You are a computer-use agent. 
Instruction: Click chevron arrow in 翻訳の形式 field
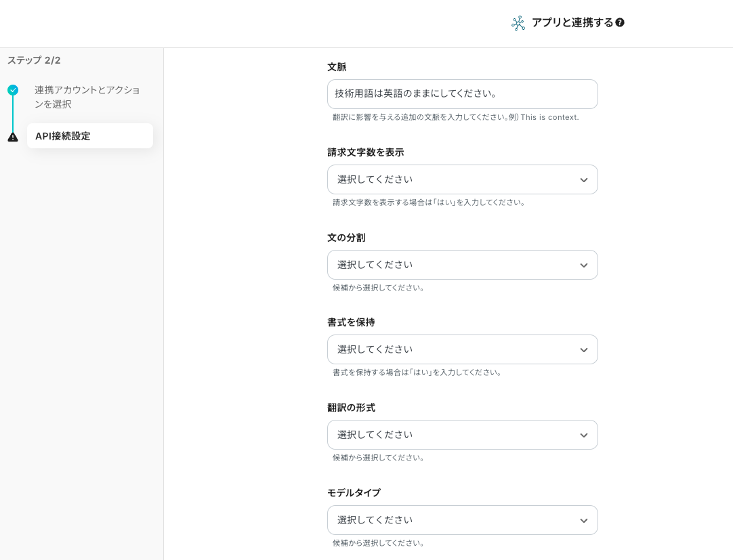pyautogui.click(x=583, y=435)
